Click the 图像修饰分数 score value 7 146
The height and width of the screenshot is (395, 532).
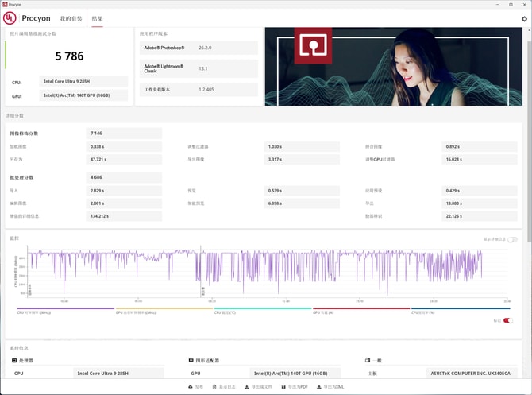(x=124, y=134)
